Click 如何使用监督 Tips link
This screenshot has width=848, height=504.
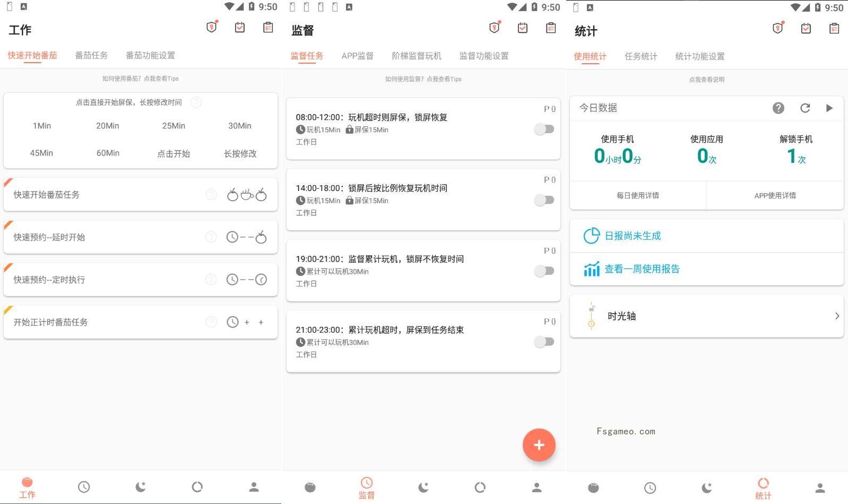423,79
